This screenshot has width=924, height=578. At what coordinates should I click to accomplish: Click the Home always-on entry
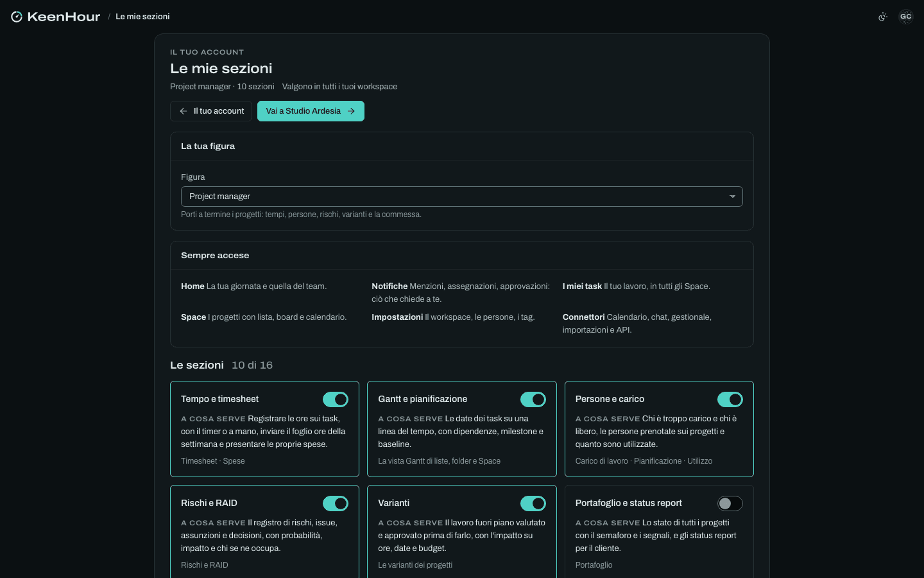click(253, 286)
